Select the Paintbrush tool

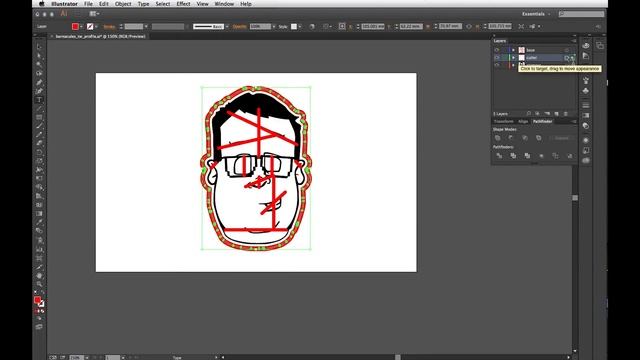(x=39, y=126)
